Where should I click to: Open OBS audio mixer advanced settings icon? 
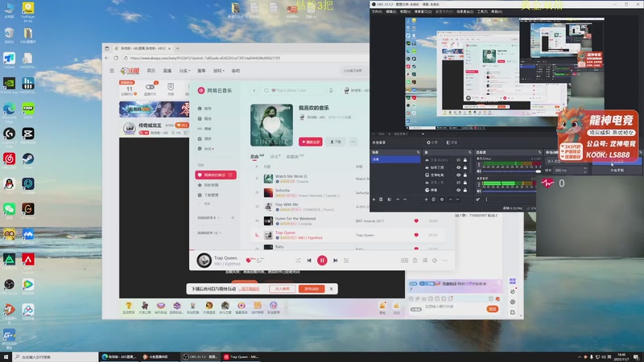pos(478,200)
